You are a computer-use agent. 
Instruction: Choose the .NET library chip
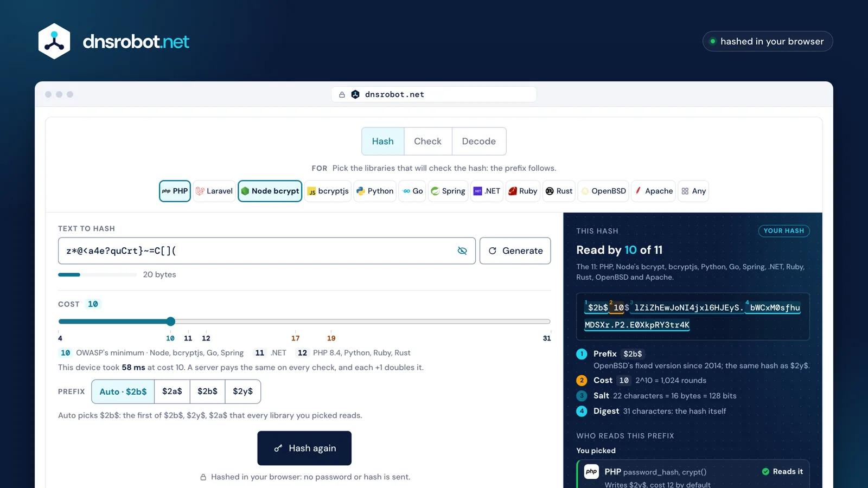click(487, 191)
